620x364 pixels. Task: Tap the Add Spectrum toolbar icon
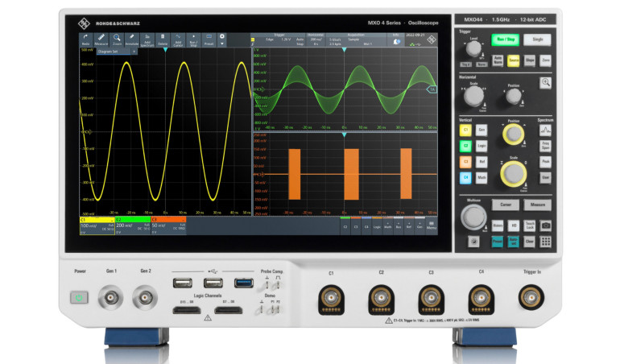tap(147, 40)
